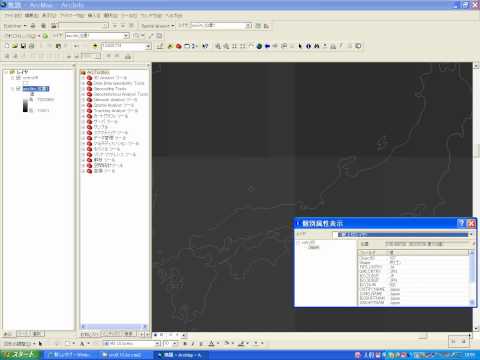Select the データ管理 ツール toolbox
The height and width of the screenshot is (360, 480).
click(x=110, y=138)
